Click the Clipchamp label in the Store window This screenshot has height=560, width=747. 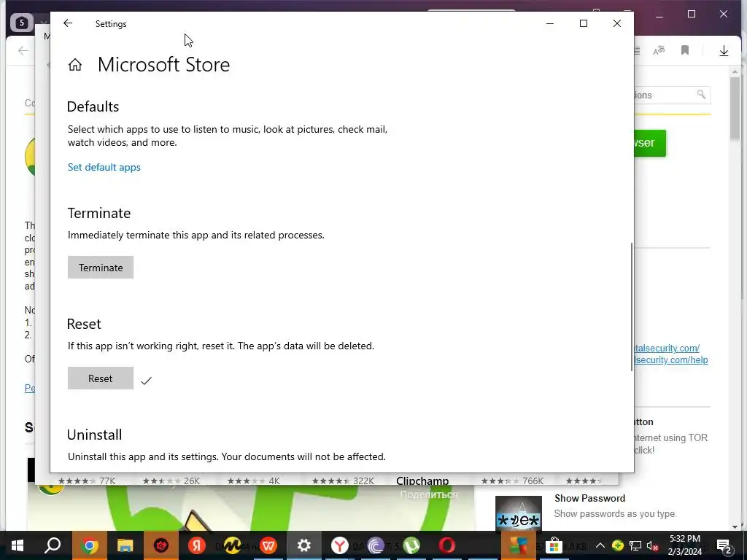click(422, 481)
